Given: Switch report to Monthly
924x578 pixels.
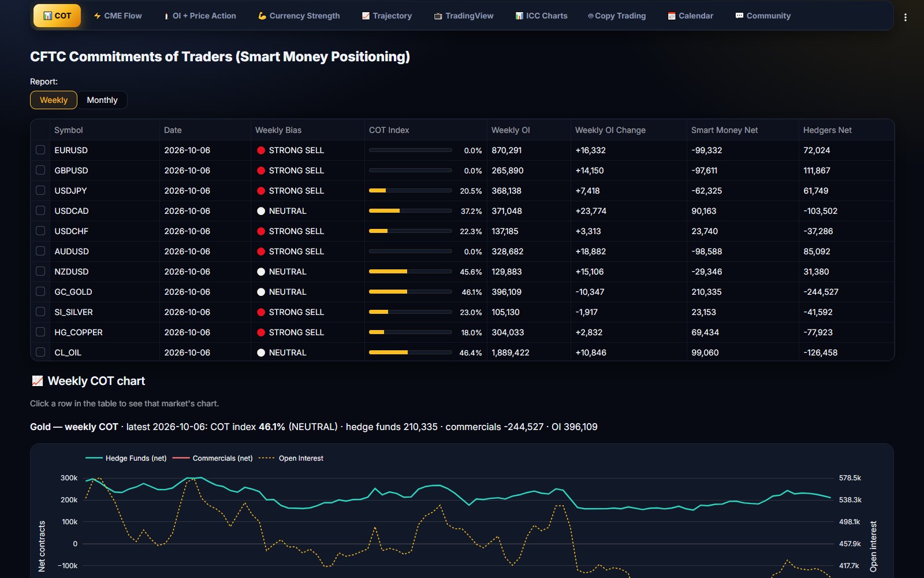Looking at the screenshot, I should click(x=102, y=100).
